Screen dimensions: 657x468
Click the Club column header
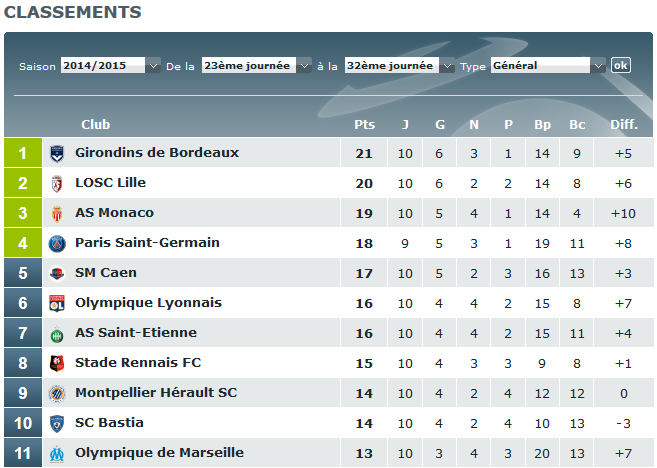[95, 125]
